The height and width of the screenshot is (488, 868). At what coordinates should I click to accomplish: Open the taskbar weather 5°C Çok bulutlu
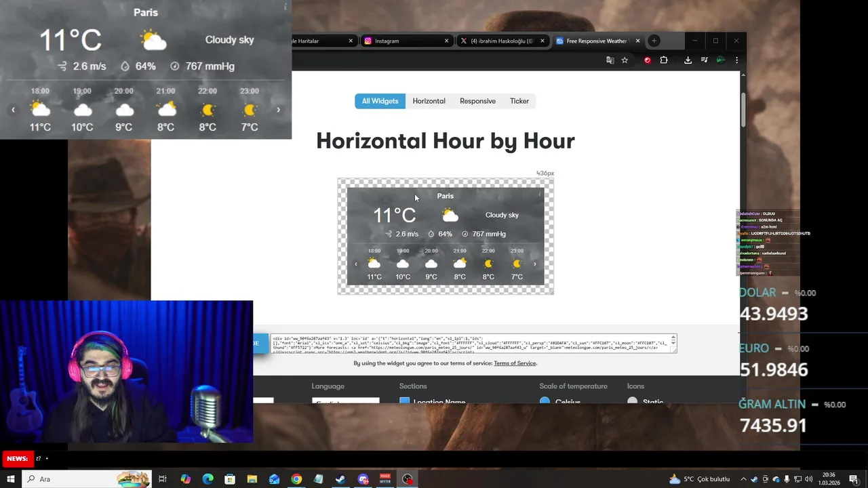[x=700, y=479]
